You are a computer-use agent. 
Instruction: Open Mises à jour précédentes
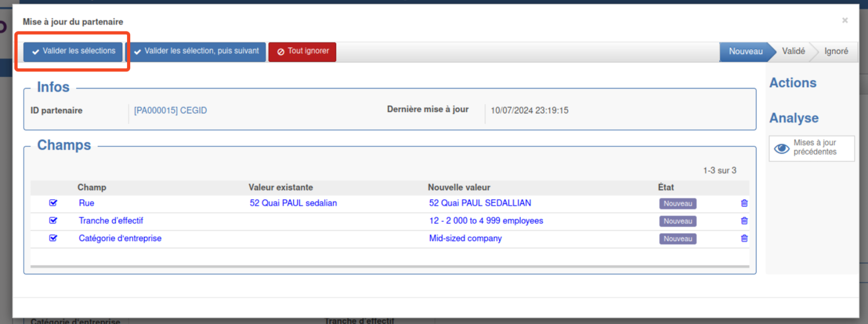[811, 148]
